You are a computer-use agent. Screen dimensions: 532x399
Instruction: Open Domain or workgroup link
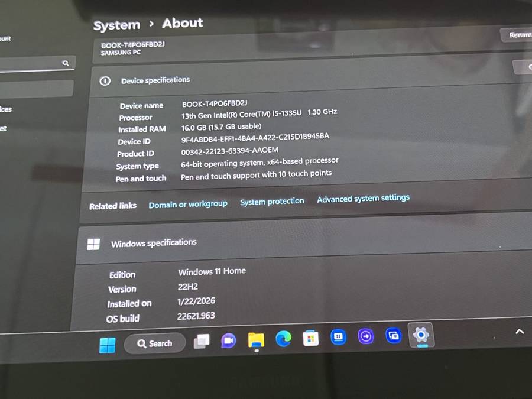(188, 205)
